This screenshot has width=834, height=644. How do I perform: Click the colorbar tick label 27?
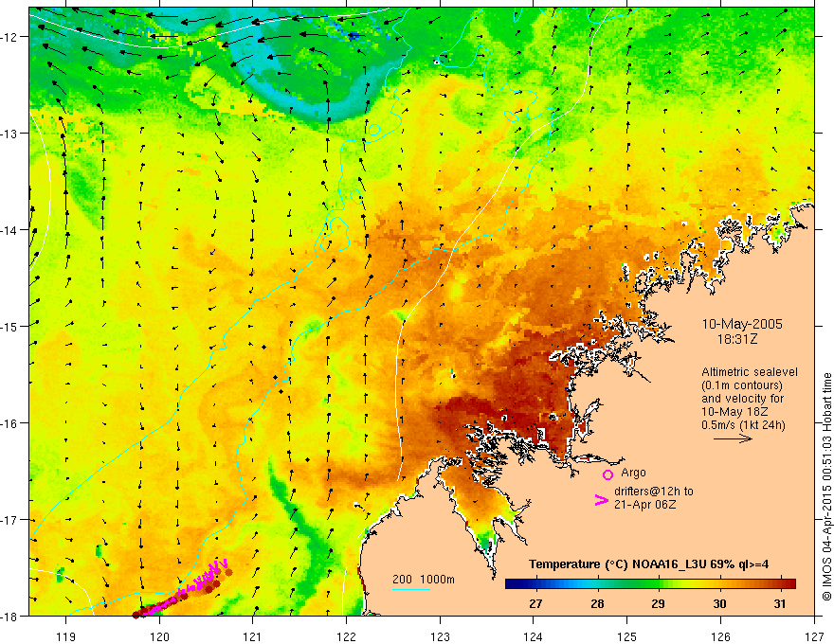click(535, 603)
